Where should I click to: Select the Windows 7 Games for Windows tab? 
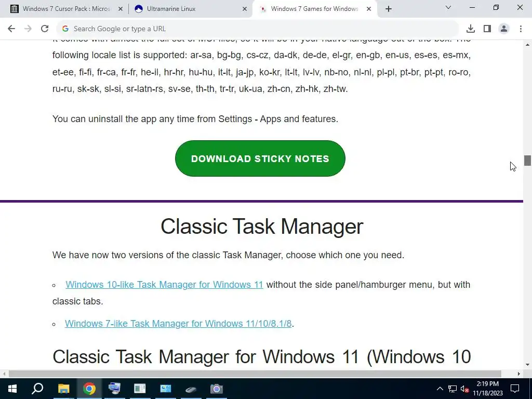[314, 9]
